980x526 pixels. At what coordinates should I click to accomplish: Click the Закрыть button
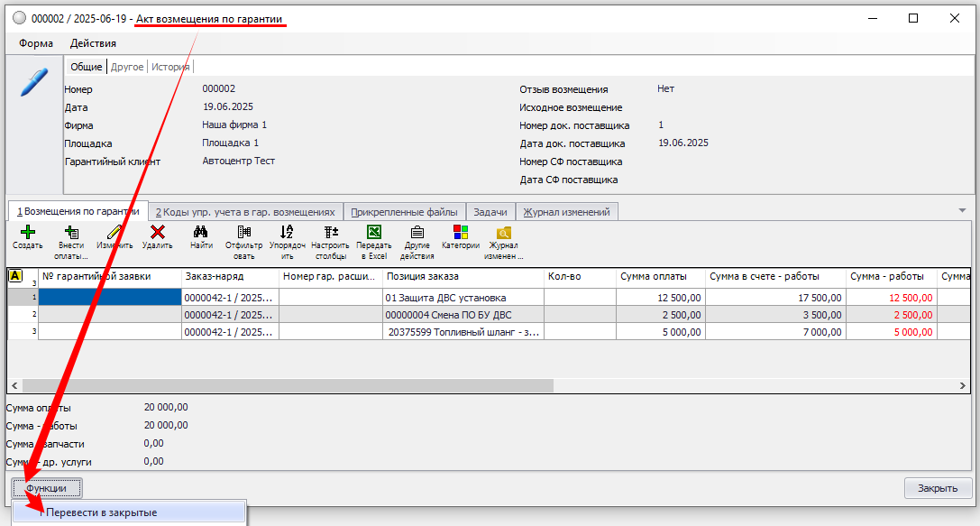(x=938, y=488)
